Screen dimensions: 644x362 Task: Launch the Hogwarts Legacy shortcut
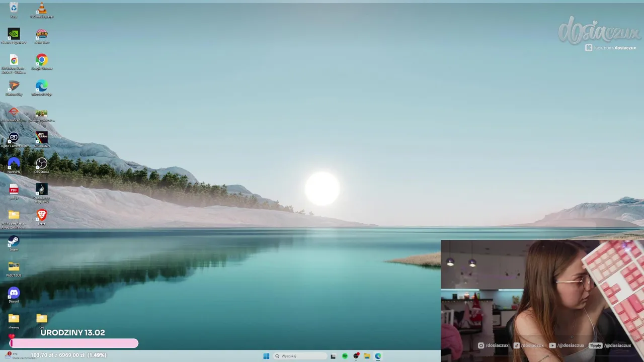42,193
